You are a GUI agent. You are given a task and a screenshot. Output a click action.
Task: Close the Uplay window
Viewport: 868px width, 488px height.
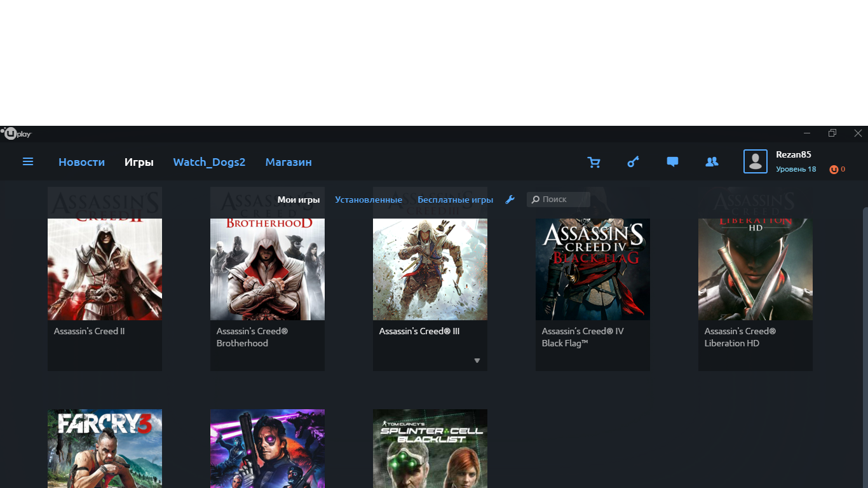pyautogui.click(x=858, y=133)
